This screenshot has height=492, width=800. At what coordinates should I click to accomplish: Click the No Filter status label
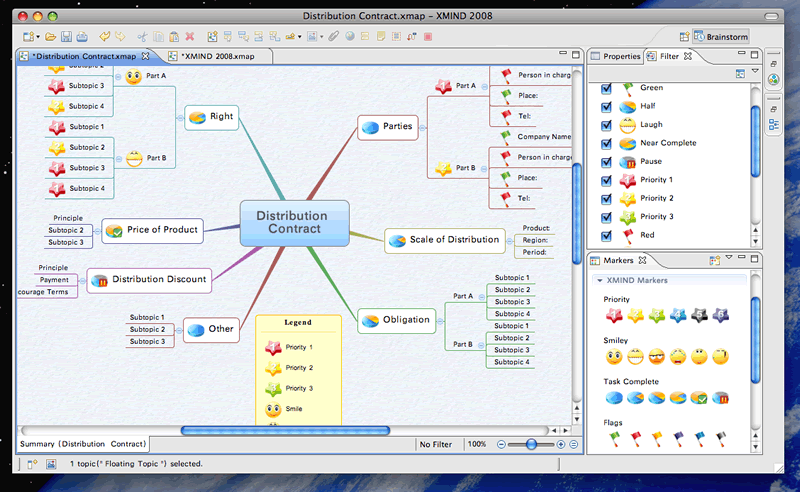[436, 445]
